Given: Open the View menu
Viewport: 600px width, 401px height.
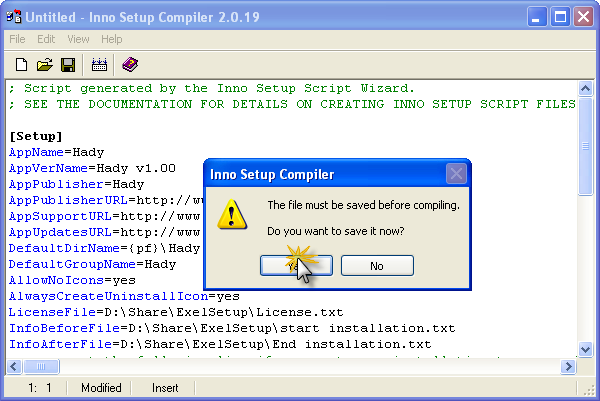Looking at the screenshot, I should 78,39.
